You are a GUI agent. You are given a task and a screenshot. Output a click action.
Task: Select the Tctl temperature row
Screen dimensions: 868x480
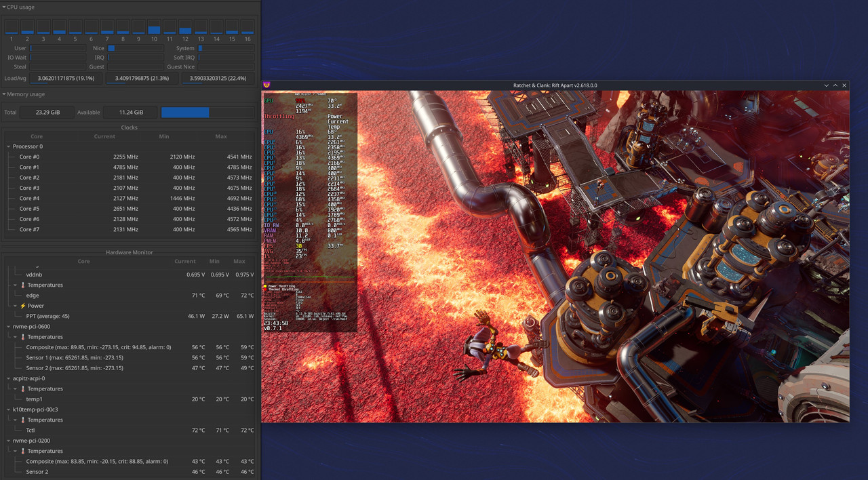[130, 431]
